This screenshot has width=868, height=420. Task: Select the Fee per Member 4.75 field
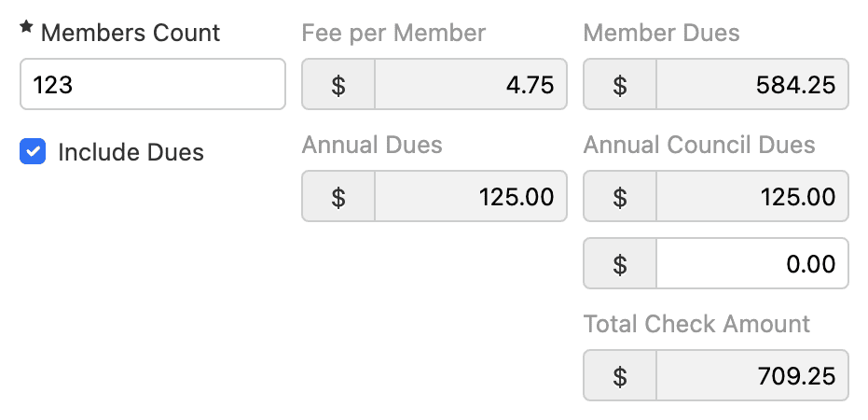[471, 85]
